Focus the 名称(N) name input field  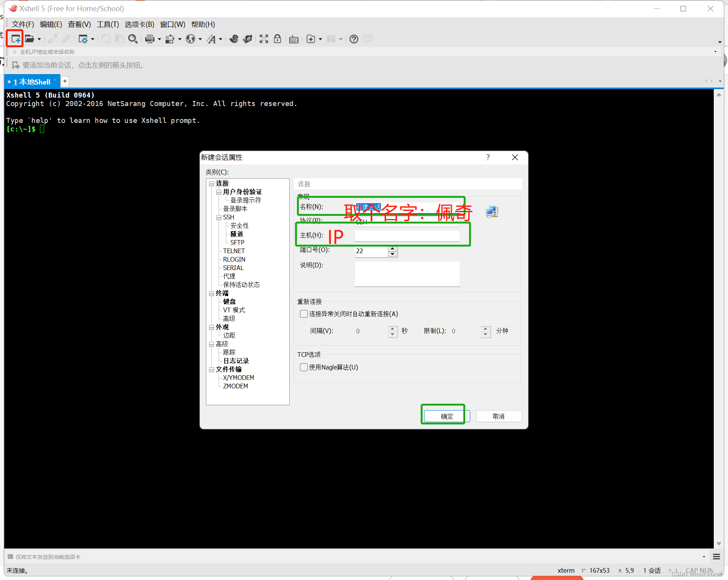[407, 207]
